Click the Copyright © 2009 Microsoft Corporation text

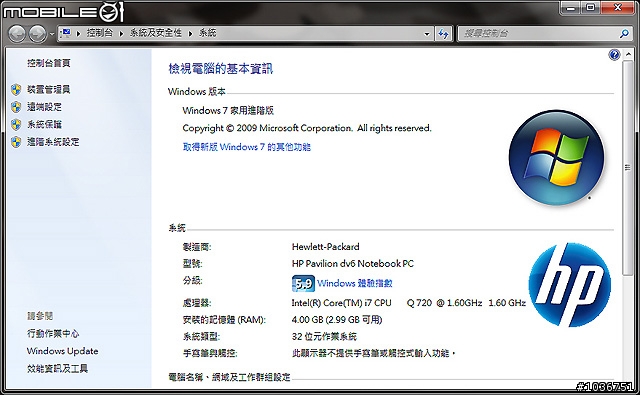point(307,128)
